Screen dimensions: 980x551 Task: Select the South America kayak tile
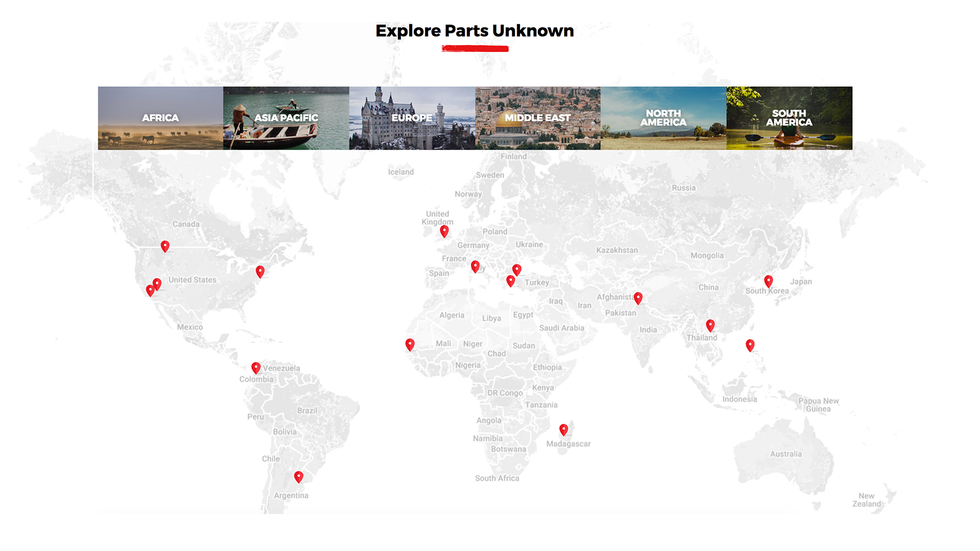pos(789,118)
